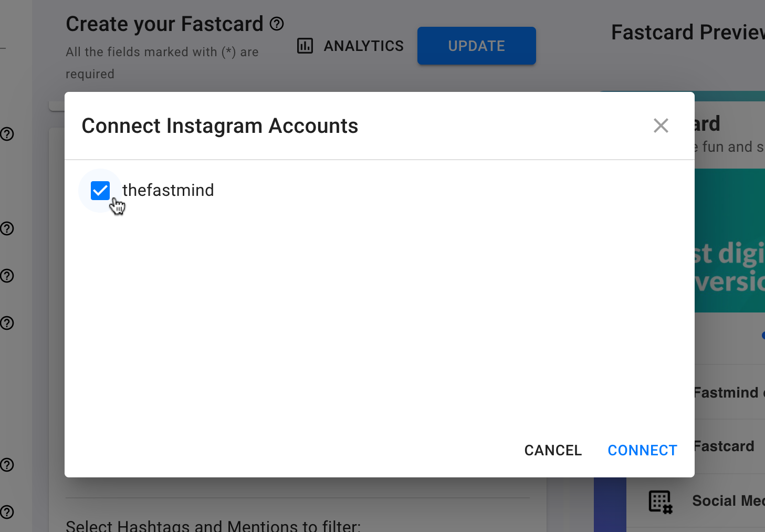This screenshot has width=765, height=532.
Task: Select the thefastmind account label
Action: point(168,190)
